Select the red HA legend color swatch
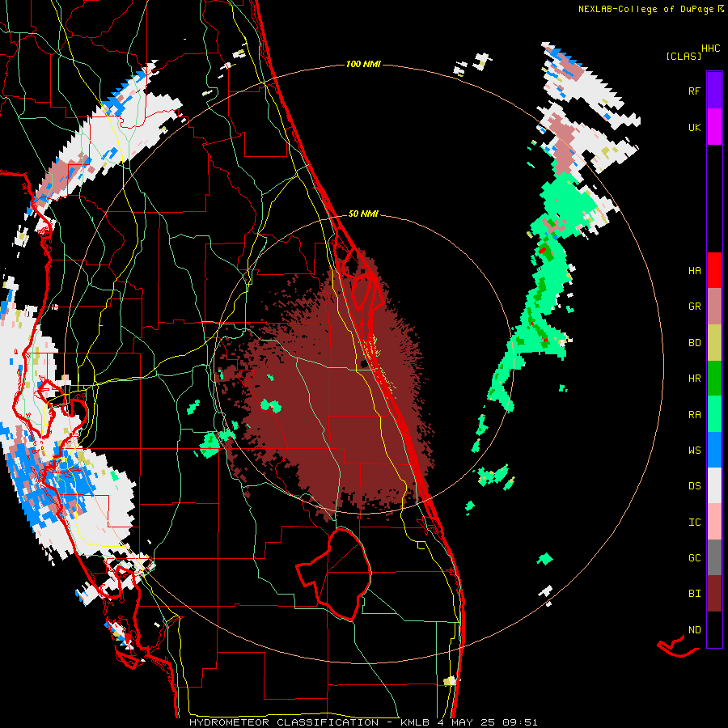Screen dimensions: 728x728 click(714, 270)
